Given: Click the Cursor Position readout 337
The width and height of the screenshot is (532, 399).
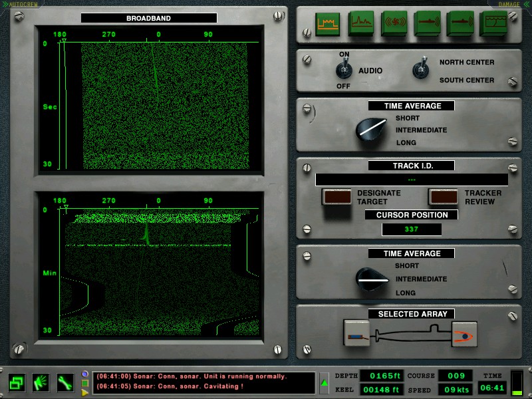Looking at the screenshot, I should tap(412, 229).
